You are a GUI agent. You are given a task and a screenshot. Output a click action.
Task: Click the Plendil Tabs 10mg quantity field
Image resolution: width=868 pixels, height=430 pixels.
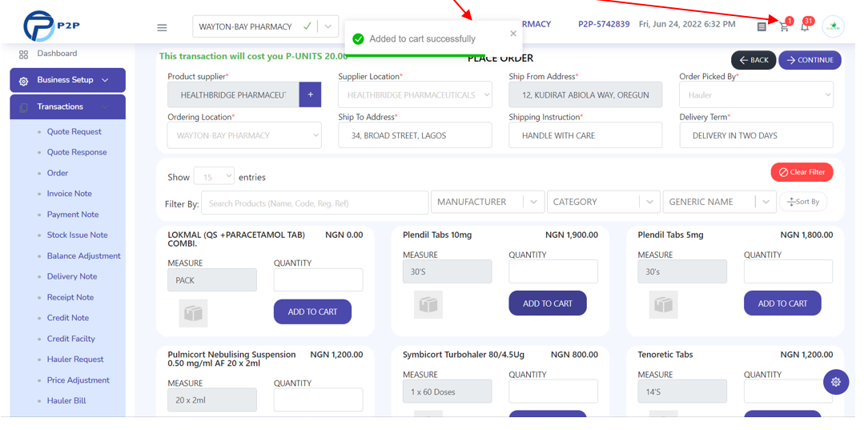pyautogui.click(x=553, y=271)
